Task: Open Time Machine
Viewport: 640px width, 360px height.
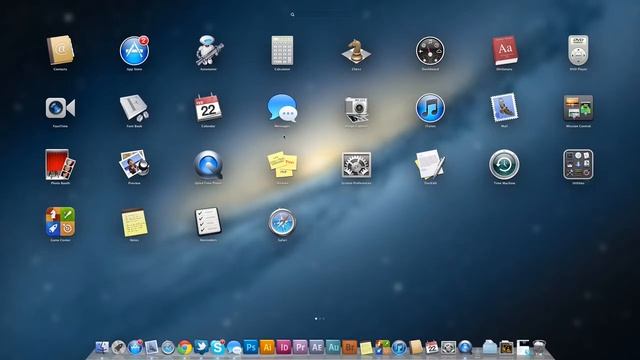Action: (504, 164)
